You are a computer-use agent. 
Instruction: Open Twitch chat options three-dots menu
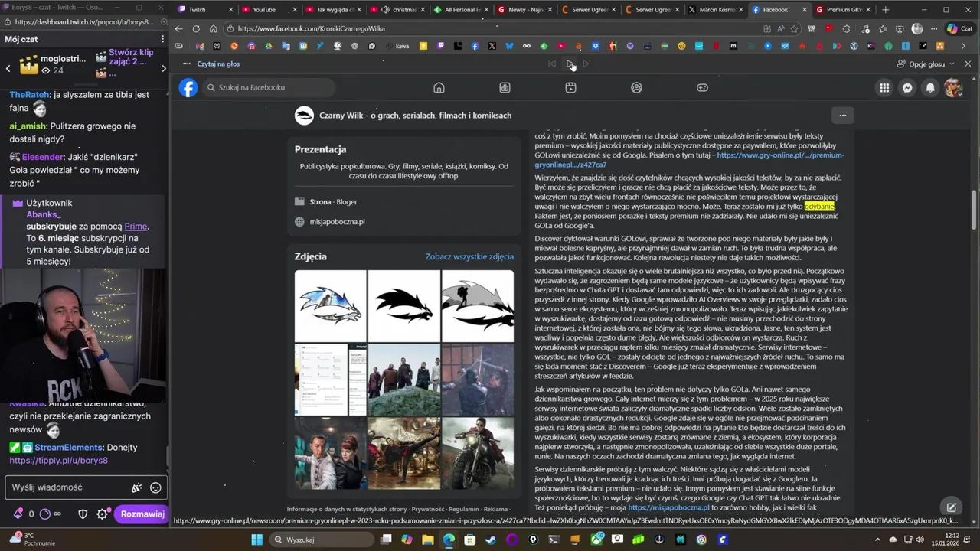click(162, 39)
